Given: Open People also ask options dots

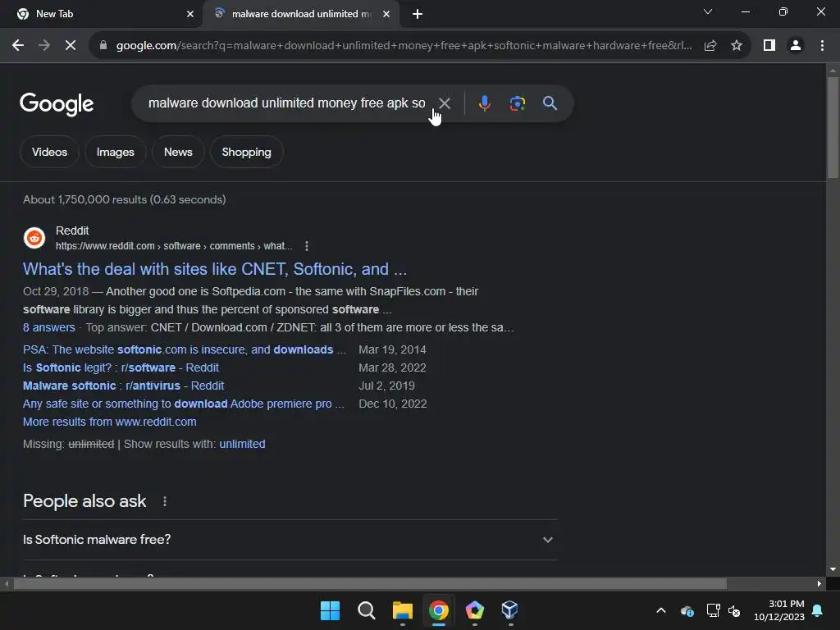Looking at the screenshot, I should (164, 501).
